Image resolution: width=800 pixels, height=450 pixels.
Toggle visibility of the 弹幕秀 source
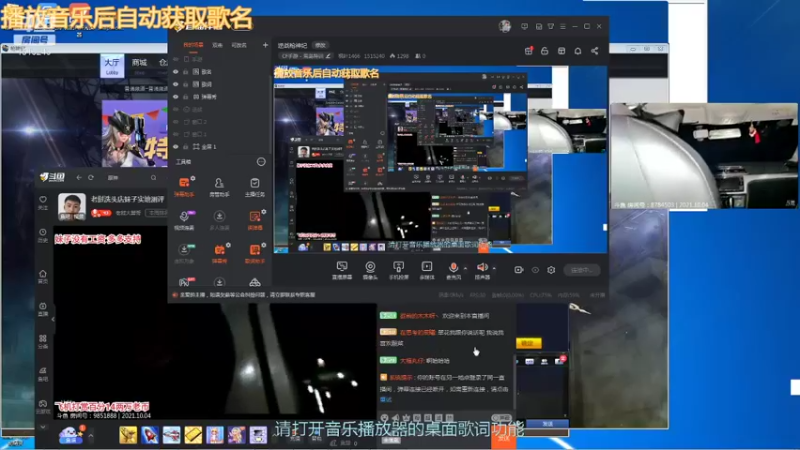point(176,96)
